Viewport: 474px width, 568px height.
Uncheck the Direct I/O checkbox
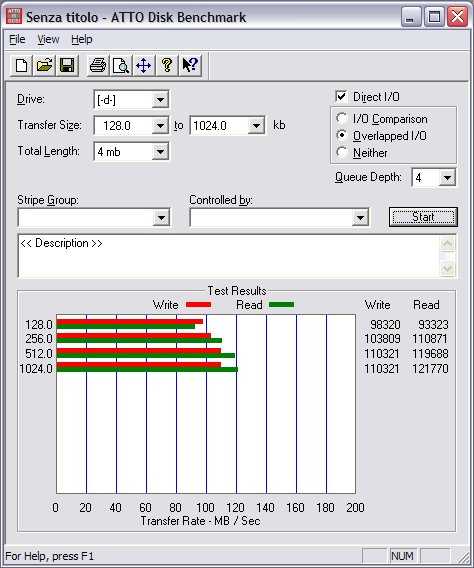click(x=341, y=96)
